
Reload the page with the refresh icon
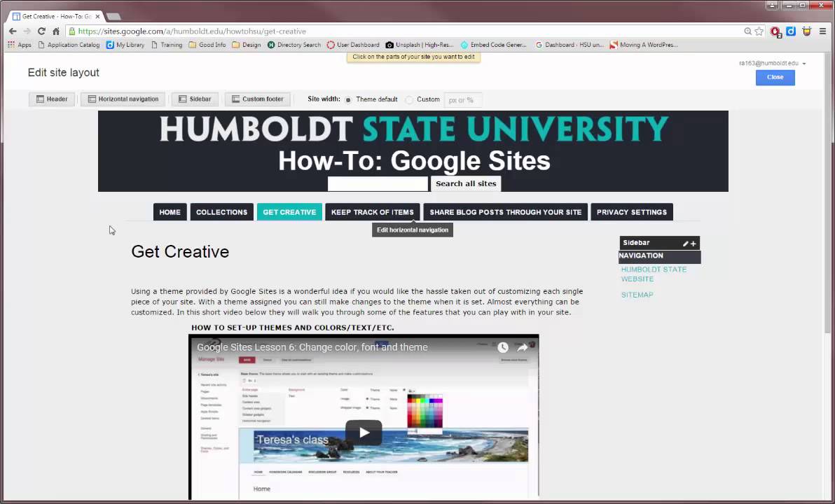coord(41,31)
